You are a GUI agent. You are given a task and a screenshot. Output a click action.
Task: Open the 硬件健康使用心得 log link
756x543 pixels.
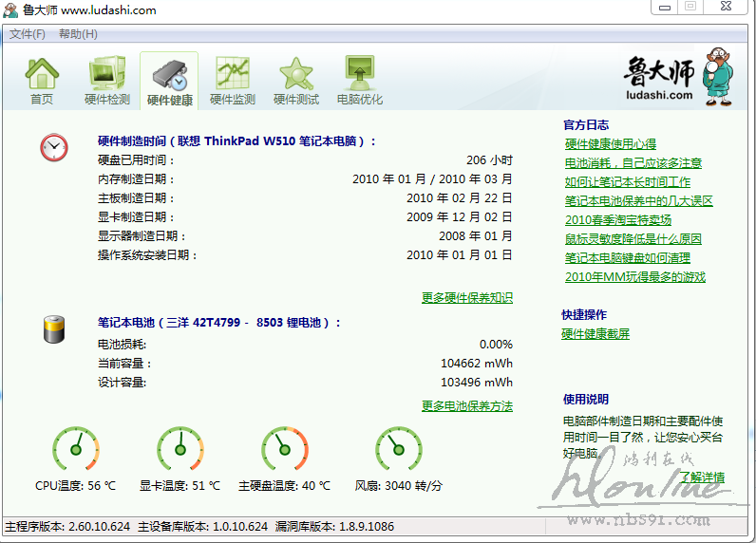pos(610,144)
